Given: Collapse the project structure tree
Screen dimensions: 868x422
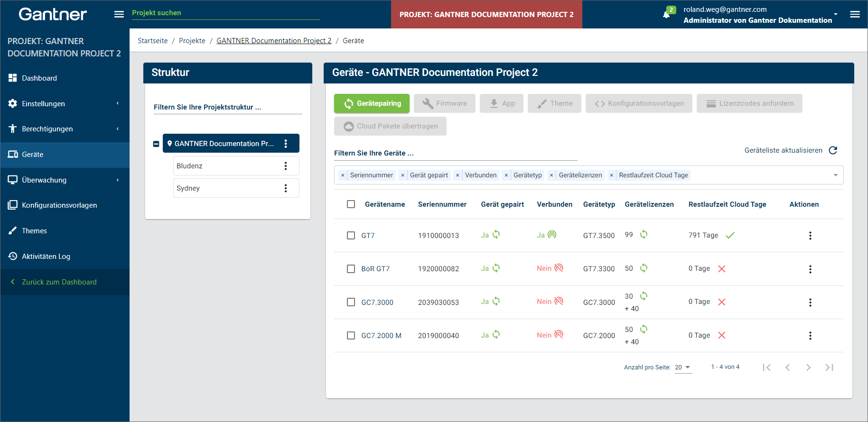Looking at the screenshot, I should tap(156, 144).
